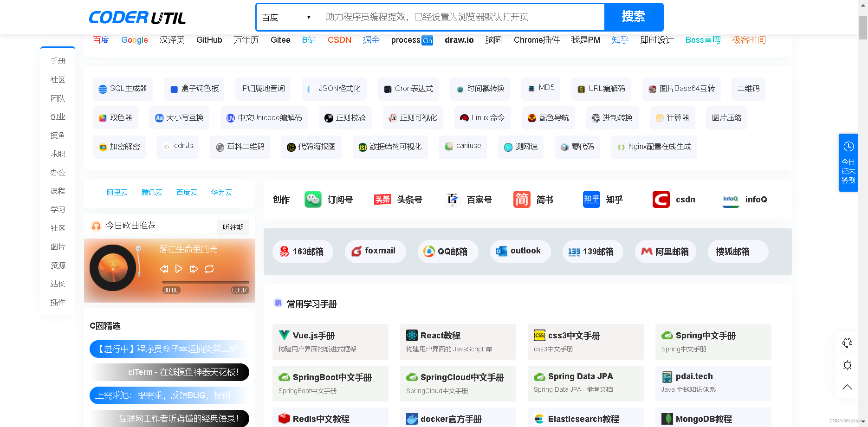Open the GitHub quick link
This screenshot has height=427, width=868.
pyautogui.click(x=209, y=40)
